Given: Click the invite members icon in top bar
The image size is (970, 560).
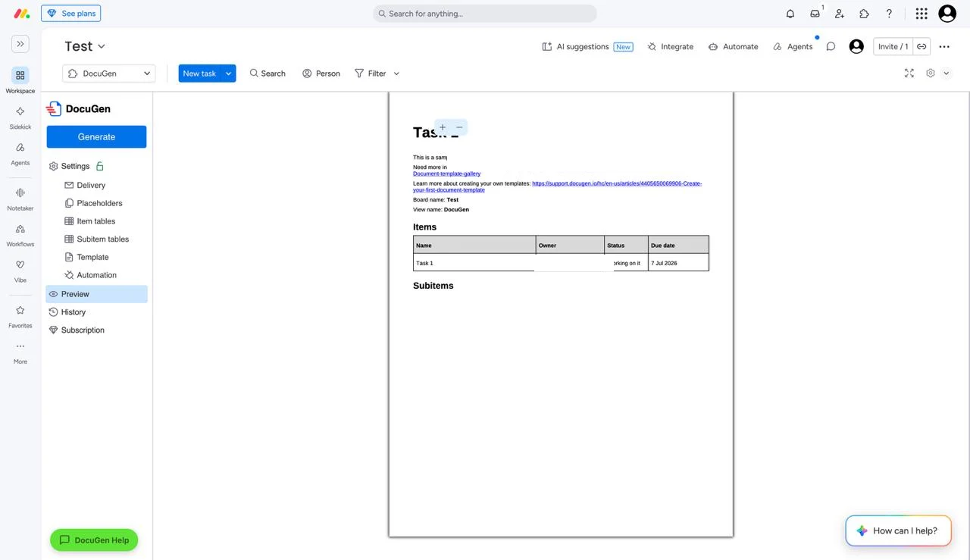Looking at the screenshot, I should click(840, 14).
